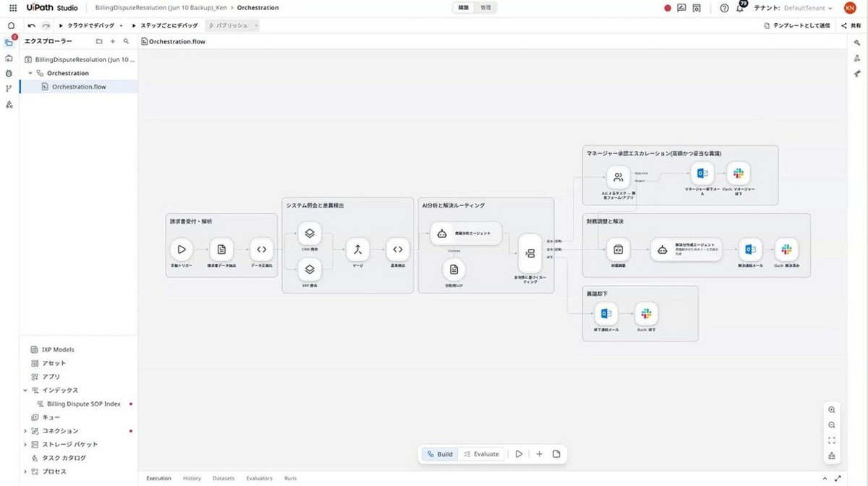Switch to Evaluate mode
The width and height of the screenshot is (868, 486).
pyautogui.click(x=482, y=454)
